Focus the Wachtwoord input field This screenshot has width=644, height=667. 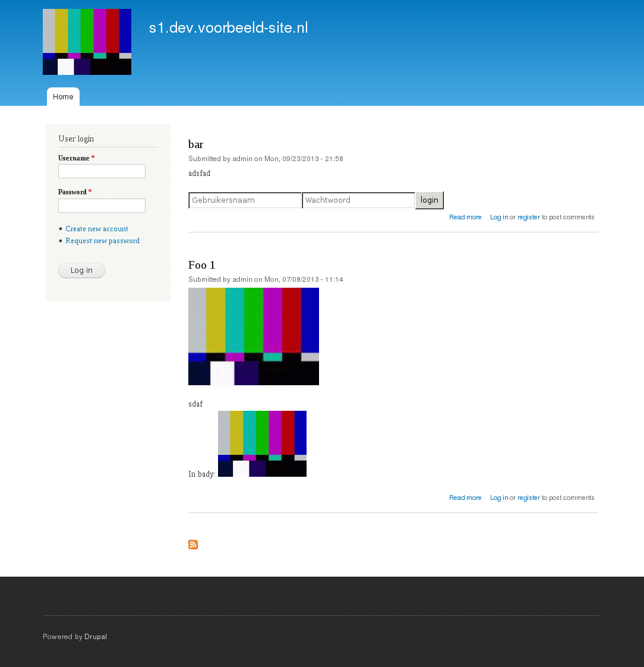[x=358, y=200]
